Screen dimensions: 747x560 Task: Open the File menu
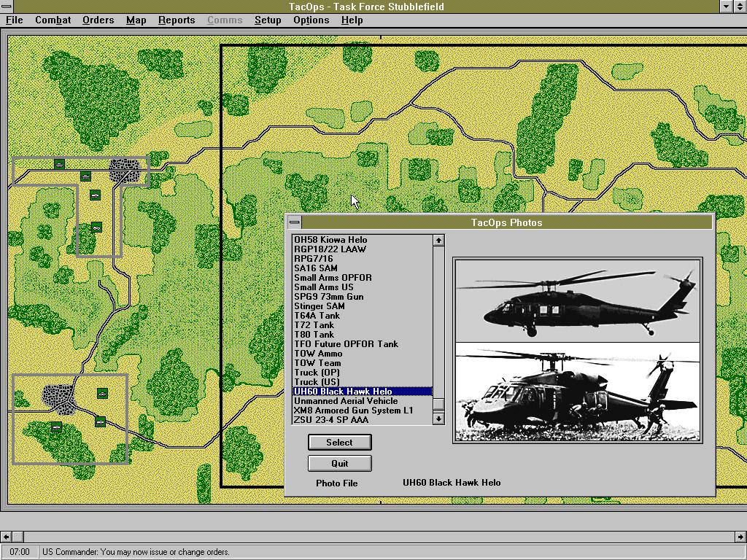pos(15,20)
